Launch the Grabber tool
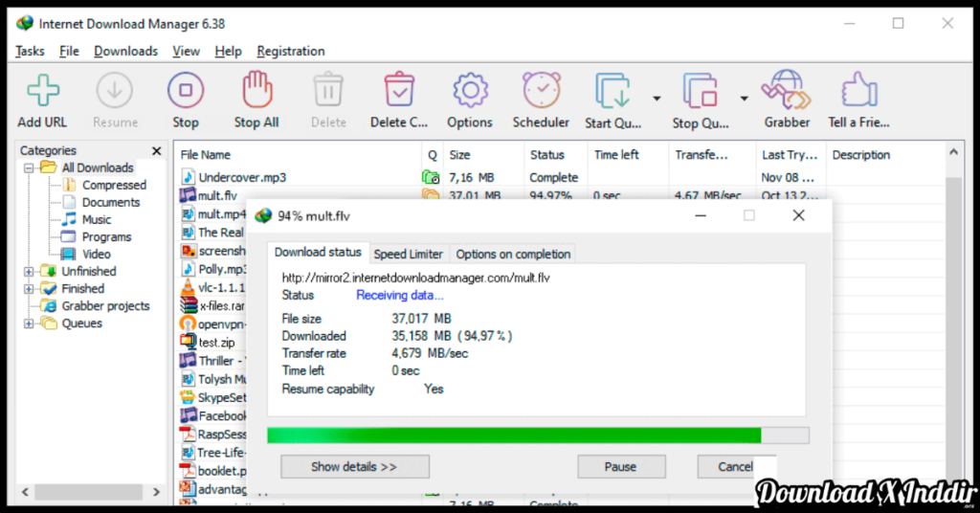The image size is (980, 513). 787,92
